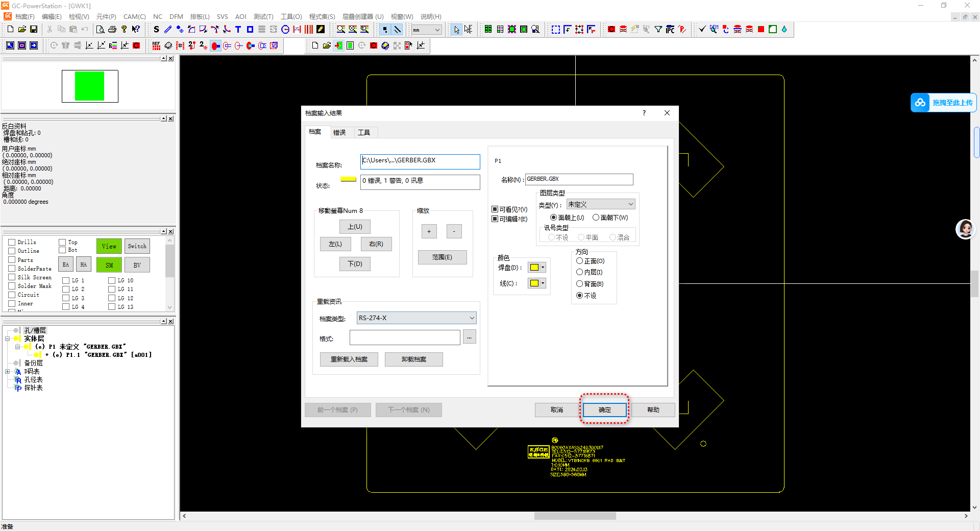Click the 取消 button
Image resolution: width=980 pixels, height=531 pixels.
(x=556, y=410)
